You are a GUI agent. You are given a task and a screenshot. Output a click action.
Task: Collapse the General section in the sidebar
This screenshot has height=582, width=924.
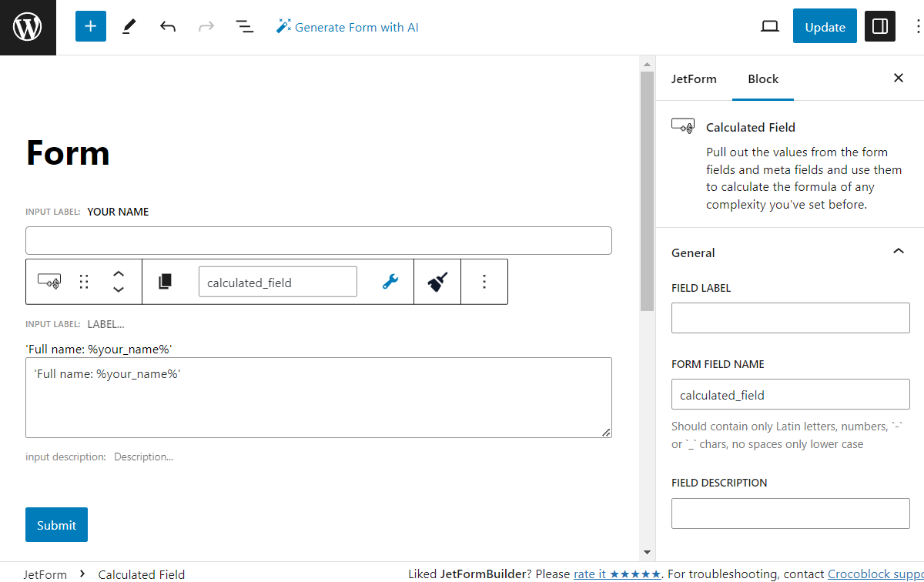pyautogui.click(x=898, y=251)
